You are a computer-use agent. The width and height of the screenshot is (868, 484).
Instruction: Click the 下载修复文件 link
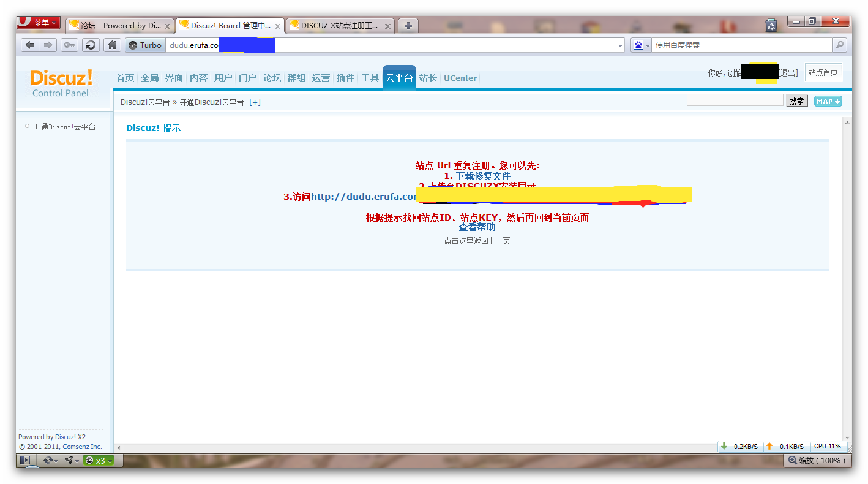[x=483, y=176]
